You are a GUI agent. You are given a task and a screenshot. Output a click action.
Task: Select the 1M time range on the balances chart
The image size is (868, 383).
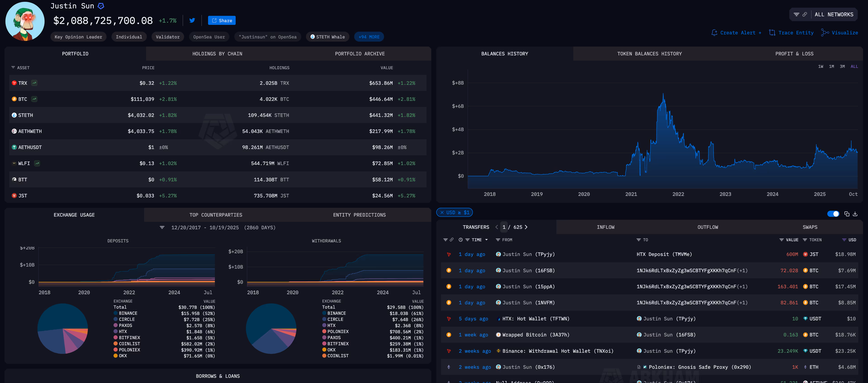831,66
